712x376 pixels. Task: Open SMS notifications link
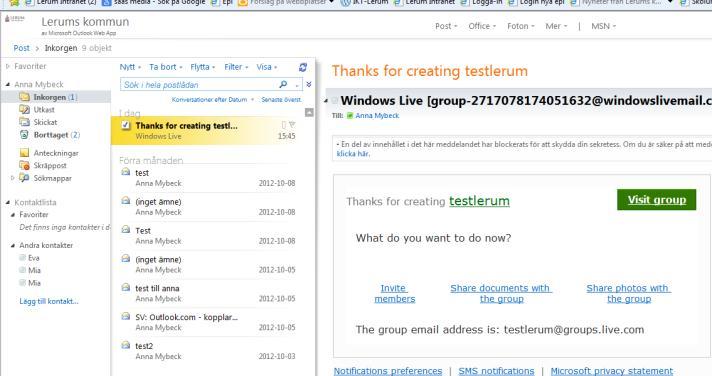(496, 371)
